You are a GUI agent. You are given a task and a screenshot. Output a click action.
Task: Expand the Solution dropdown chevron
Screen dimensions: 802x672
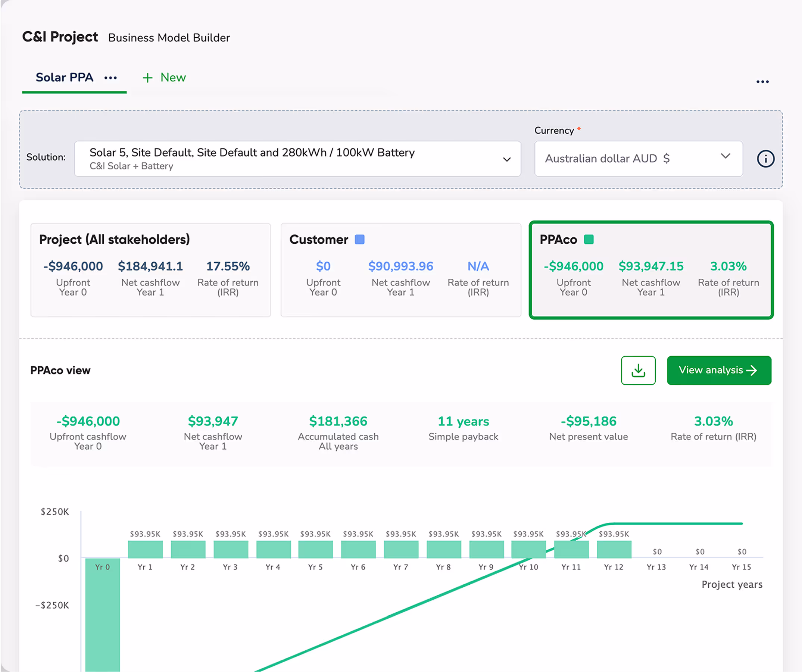(506, 159)
